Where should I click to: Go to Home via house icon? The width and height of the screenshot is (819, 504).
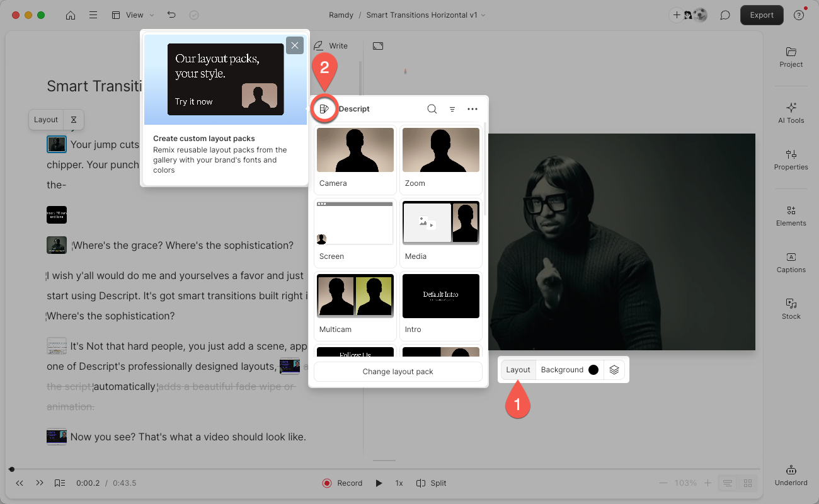coord(71,15)
